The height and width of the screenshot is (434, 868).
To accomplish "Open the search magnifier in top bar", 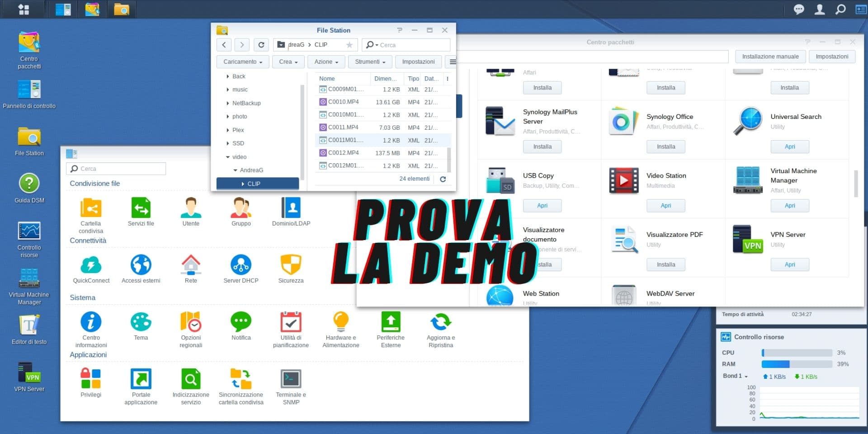I will [x=841, y=9].
